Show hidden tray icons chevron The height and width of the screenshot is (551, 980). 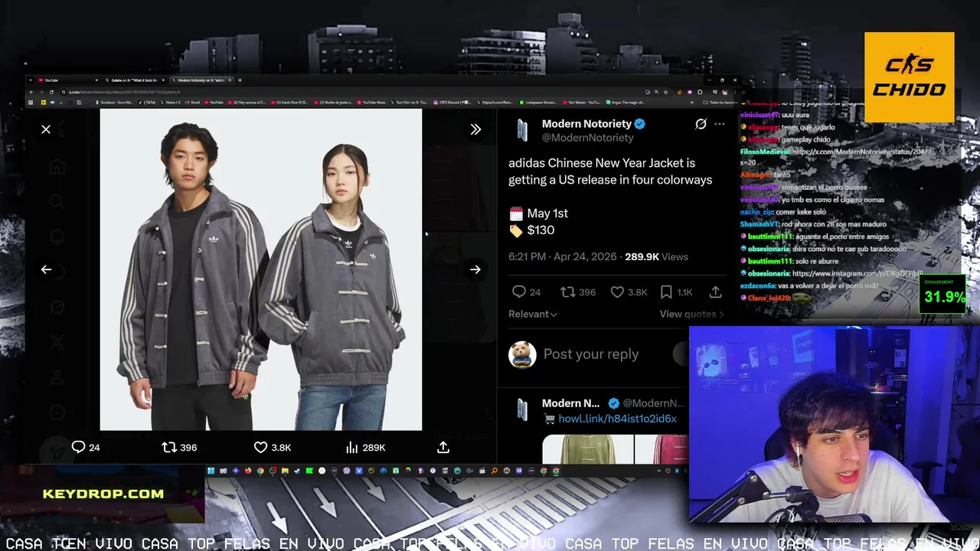659,471
